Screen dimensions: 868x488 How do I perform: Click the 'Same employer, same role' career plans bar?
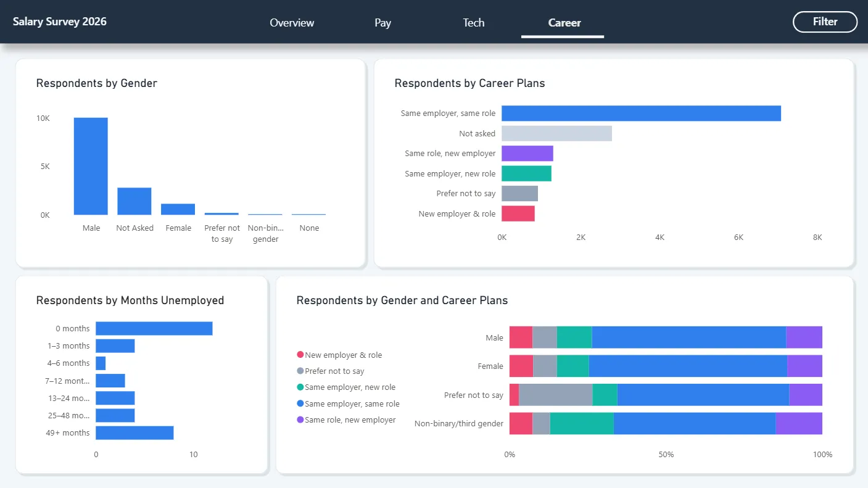click(641, 114)
